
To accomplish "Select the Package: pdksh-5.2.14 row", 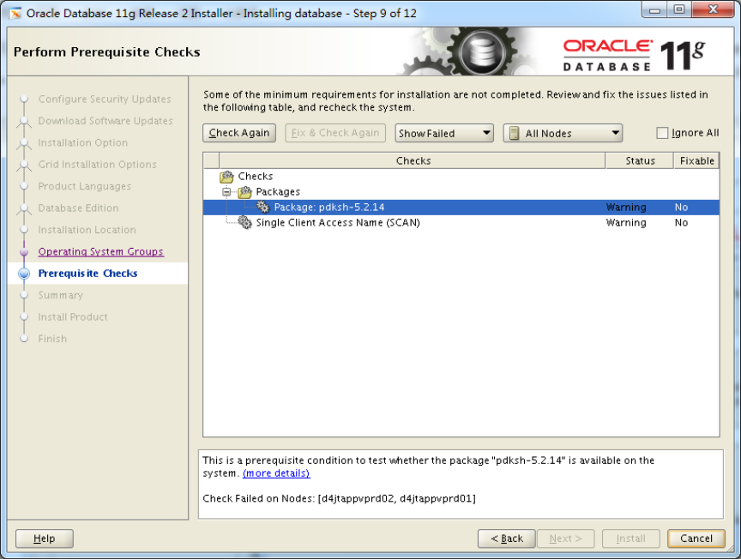I will tap(461, 208).
